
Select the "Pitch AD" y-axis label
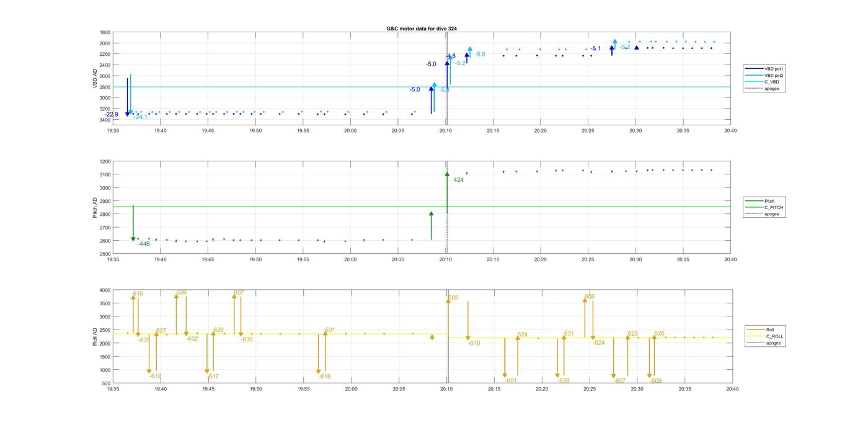[95, 207]
